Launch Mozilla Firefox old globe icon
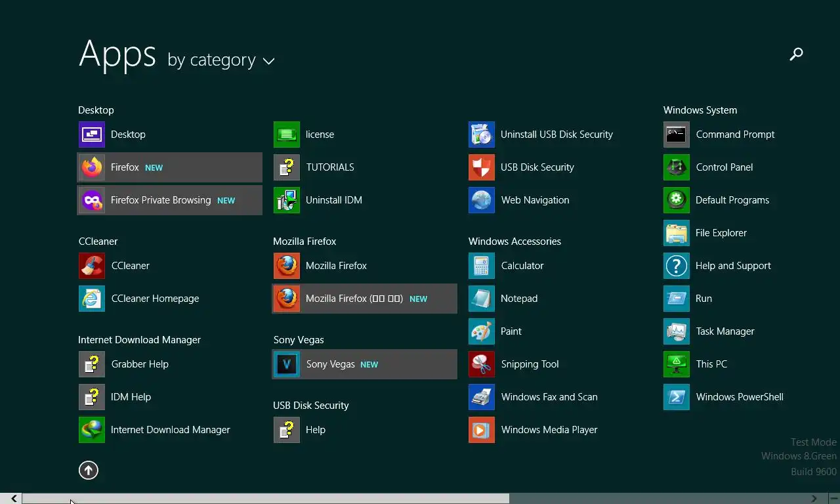840x504 pixels. click(x=287, y=266)
